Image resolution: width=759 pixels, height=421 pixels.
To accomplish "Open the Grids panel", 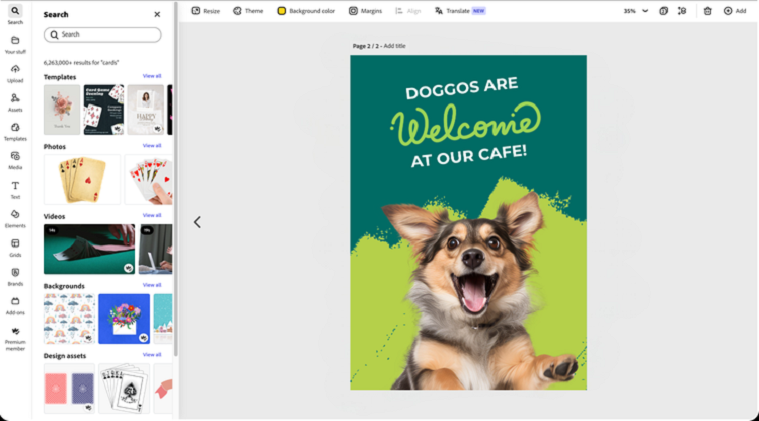I will (x=15, y=246).
